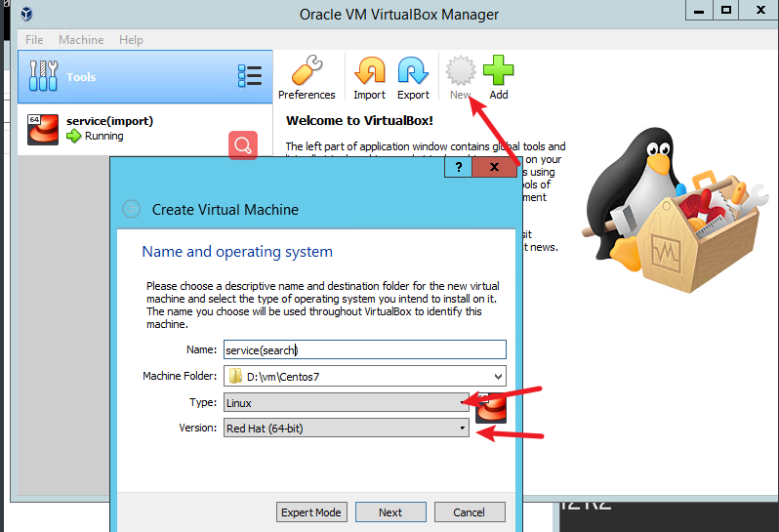Click the Create Virtual Machine title
This screenshot has width=779, height=532.
coord(225,210)
